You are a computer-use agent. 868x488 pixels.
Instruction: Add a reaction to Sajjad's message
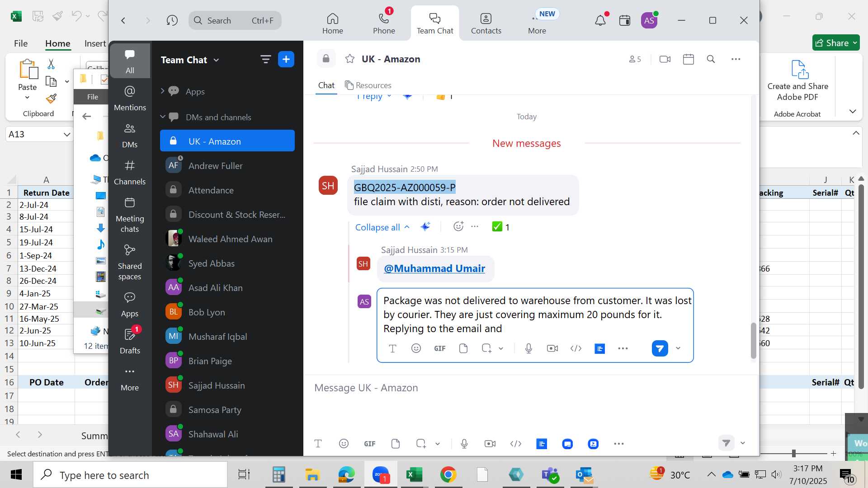click(458, 226)
